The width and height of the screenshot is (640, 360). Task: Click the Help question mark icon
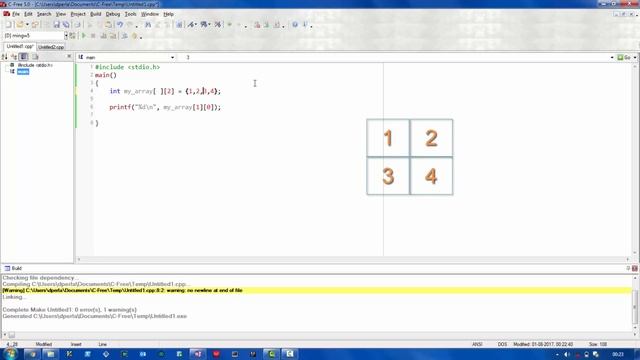click(295, 25)
